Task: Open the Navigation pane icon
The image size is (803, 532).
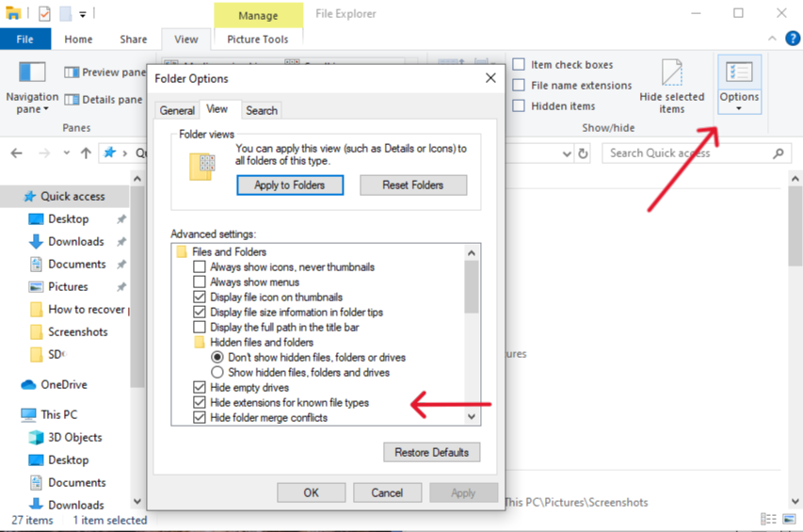Action: tap(32, 72)
